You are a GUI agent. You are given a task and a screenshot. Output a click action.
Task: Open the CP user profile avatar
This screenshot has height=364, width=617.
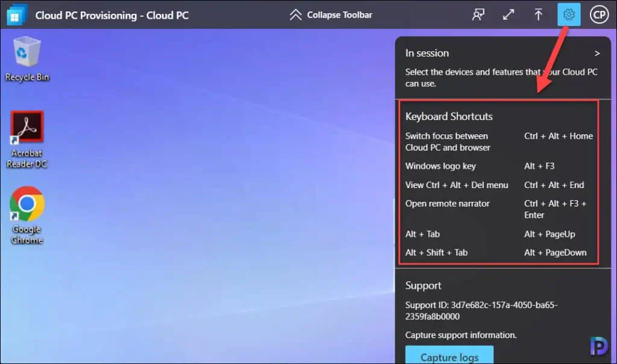coord(599,15)
